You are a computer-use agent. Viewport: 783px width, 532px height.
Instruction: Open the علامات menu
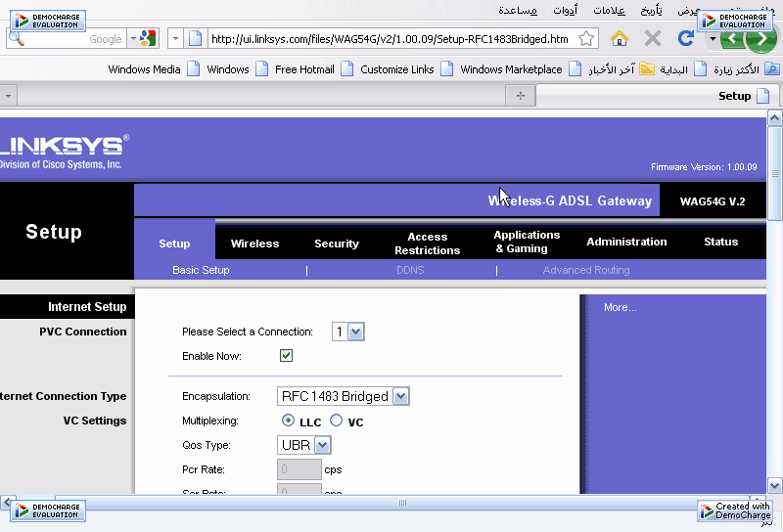[x=609, y=11]
